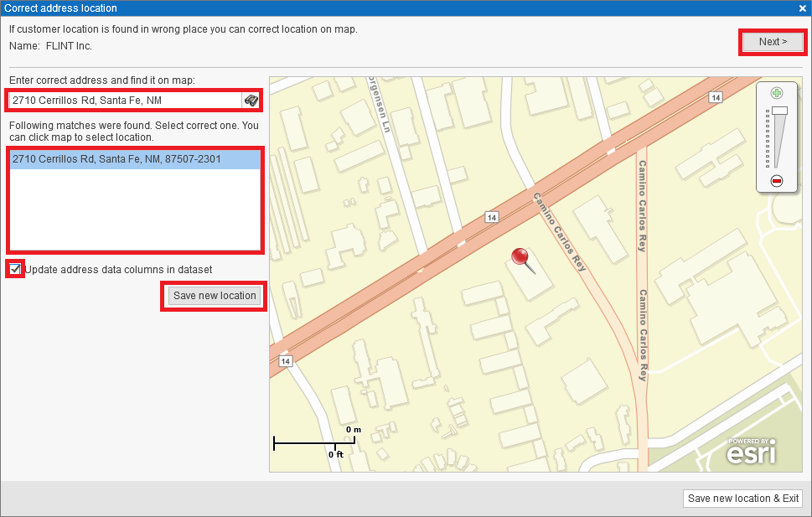Click route 14 shield at top right of map

click(715, 98)
